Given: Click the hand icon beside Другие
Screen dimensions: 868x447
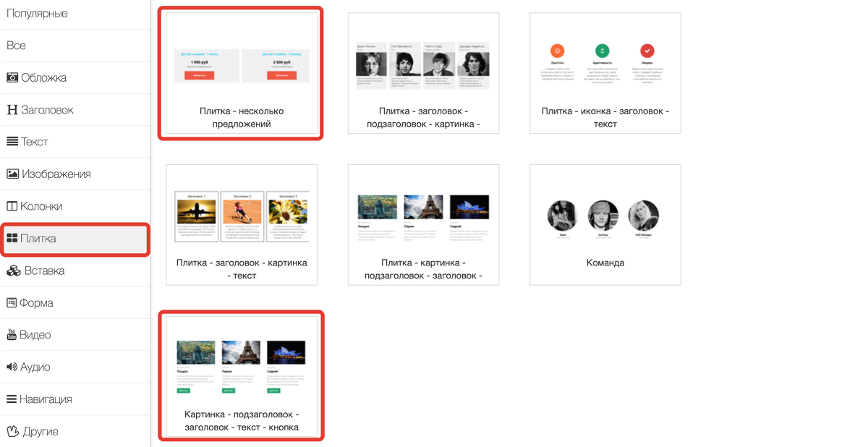Looking at the screenshot, I should click(x=13, y=431).
